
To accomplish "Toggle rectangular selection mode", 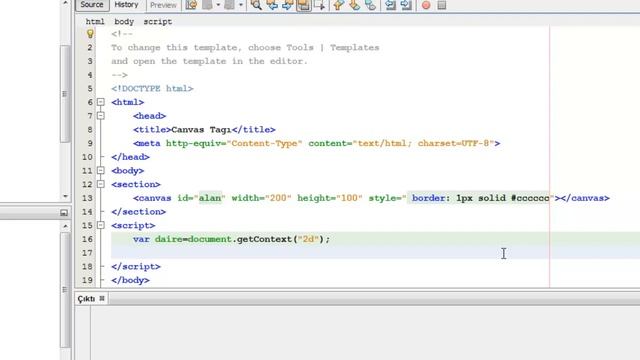I will (x=320, y=5).
